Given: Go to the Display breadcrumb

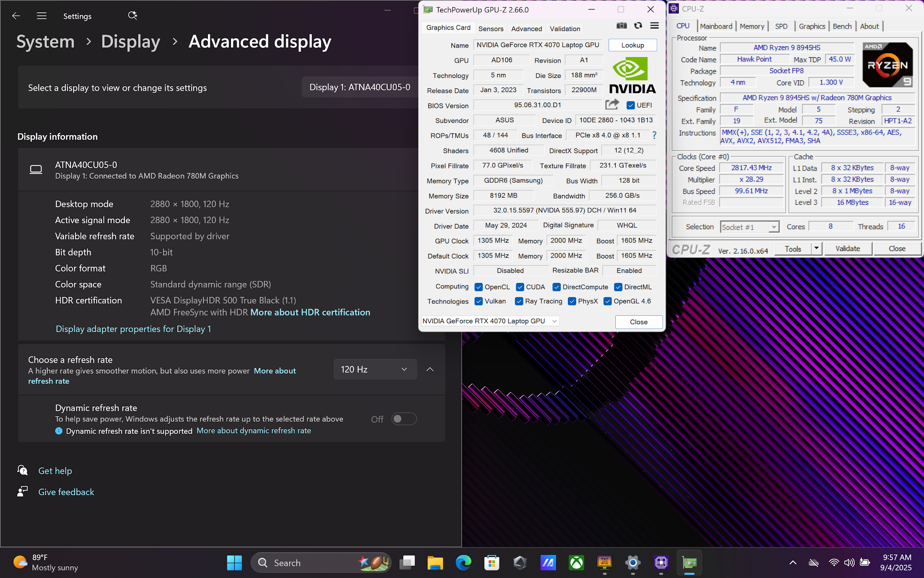Looking at the screenshot, I should pos(130,41).
